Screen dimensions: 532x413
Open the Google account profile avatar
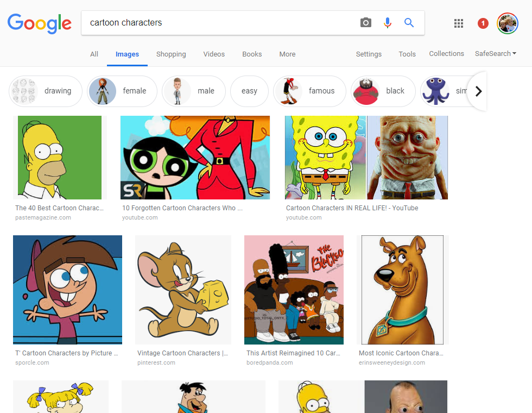coord(507,23)
